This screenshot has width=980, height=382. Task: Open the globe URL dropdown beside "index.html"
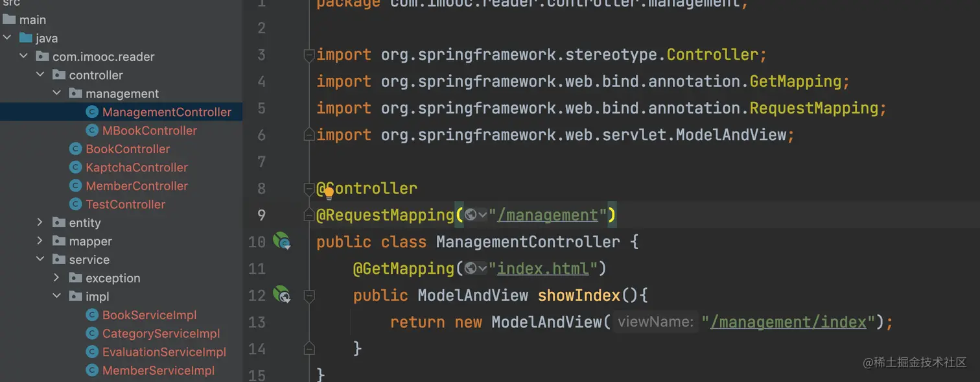pyautogui.click(x=476, y=269)
